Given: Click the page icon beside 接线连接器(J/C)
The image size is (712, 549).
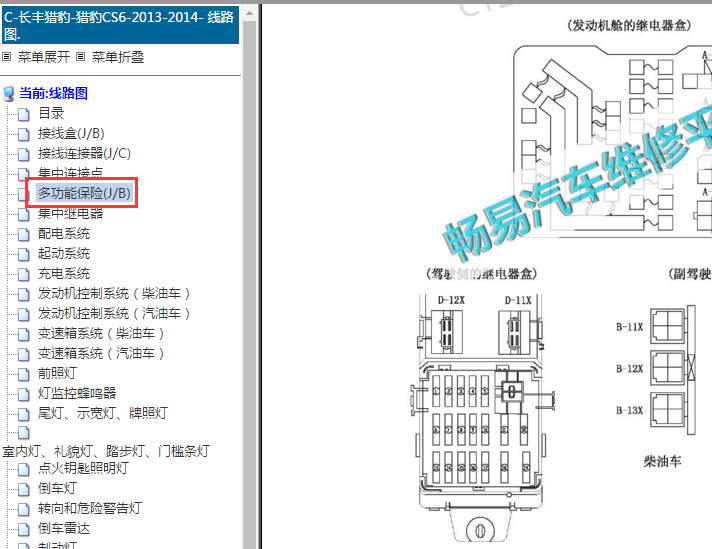Looking at the screenshot, I should (x=24, y=154).
